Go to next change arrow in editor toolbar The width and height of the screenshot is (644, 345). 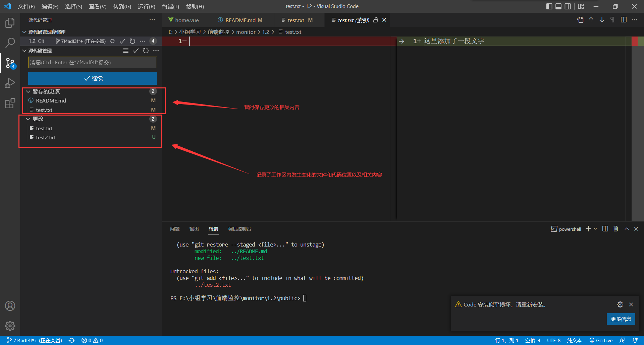pos(602,20)
